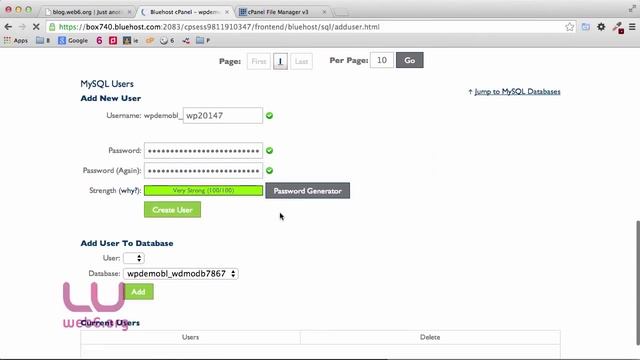Open the Apps bookmarks shortcut
This screenshot has width=640, height=360.
point(16,40)
